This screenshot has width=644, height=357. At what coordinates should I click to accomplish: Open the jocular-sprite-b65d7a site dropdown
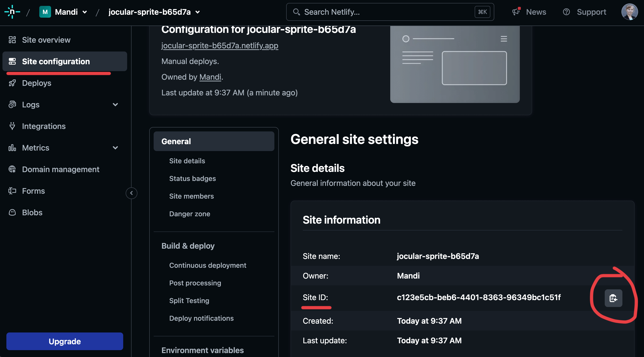point(198,12)
